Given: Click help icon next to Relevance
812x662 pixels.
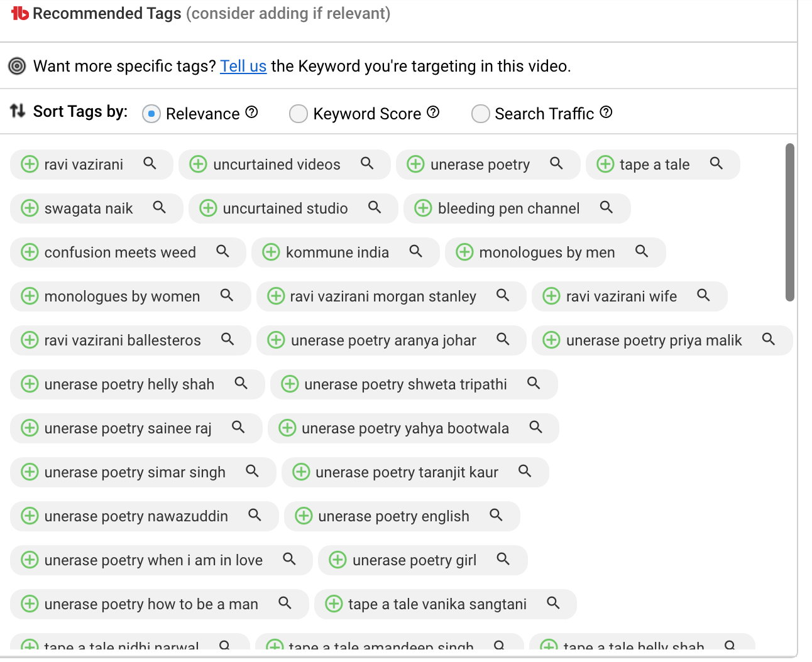Looking at the screenshot, I should point(251,112).
